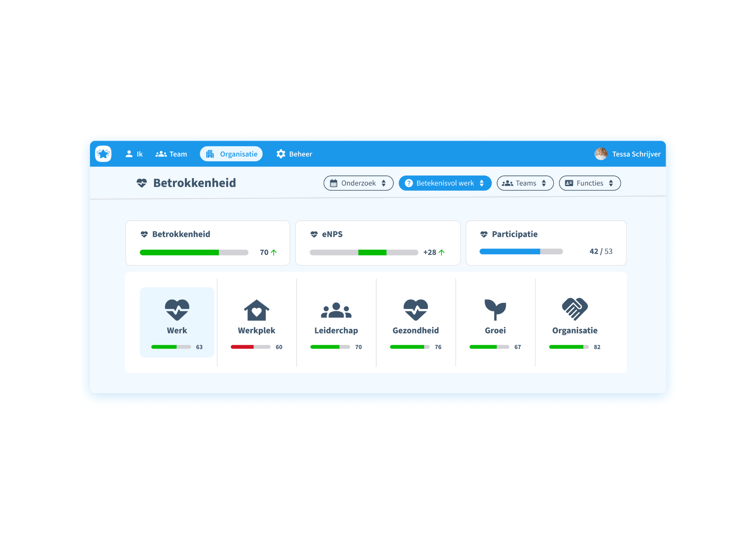Open the Ik personal tab

(x=134, y=154)
